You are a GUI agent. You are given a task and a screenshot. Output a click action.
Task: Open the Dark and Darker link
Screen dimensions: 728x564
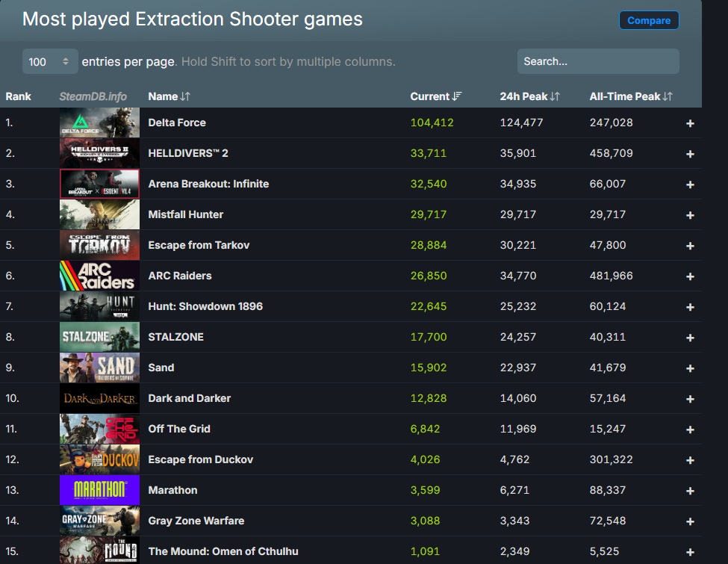(190, 399)
